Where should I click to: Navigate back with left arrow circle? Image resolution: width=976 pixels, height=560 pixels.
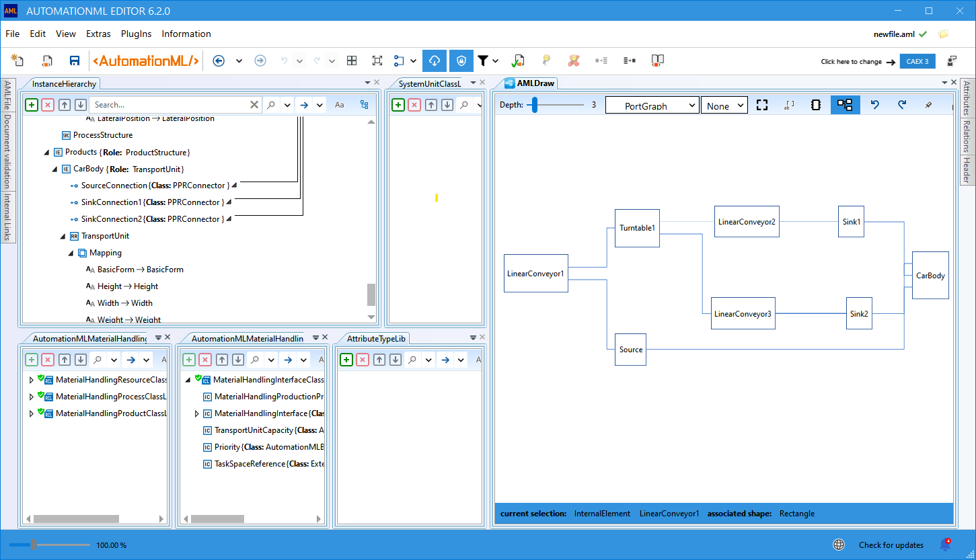[x=218, y=61]
